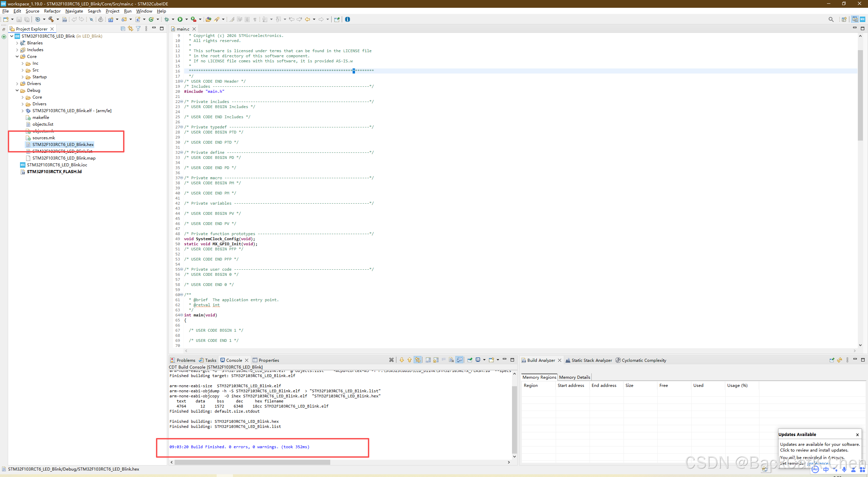Click Collapse All in Project Explorer
This screenshot has height=477, width=868.
tap(123, 29)
